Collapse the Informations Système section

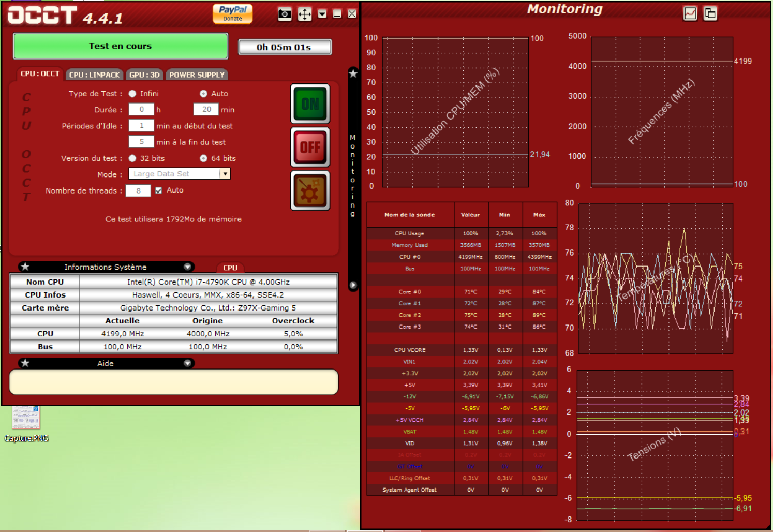[x=187, y=267]
